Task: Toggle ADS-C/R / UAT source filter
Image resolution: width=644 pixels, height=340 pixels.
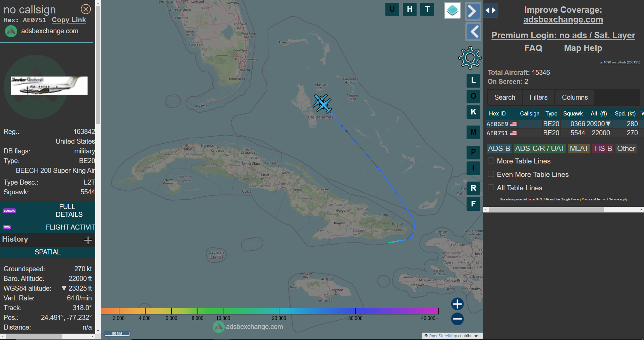Action: [x=540, y=149]
